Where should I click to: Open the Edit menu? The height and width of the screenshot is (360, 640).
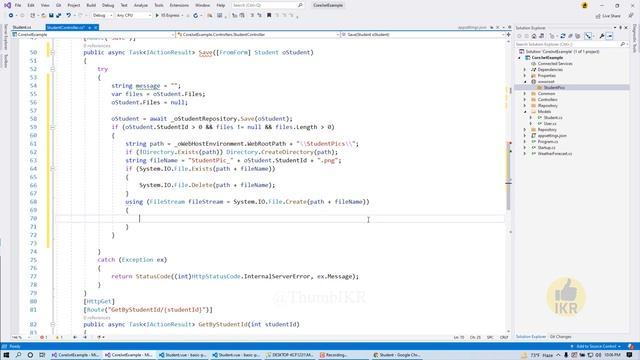[31, 5]
